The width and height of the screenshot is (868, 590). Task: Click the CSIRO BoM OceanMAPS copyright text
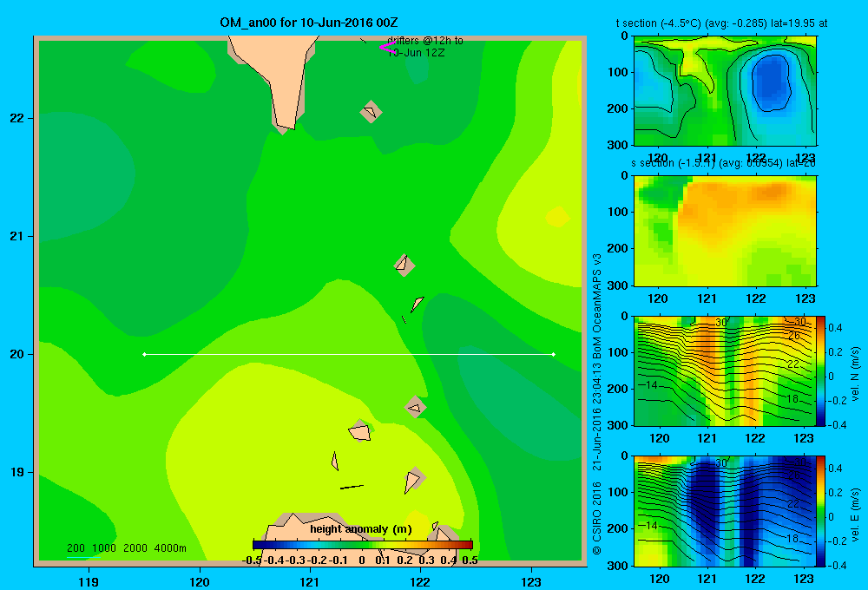click(x=597, y=404)
